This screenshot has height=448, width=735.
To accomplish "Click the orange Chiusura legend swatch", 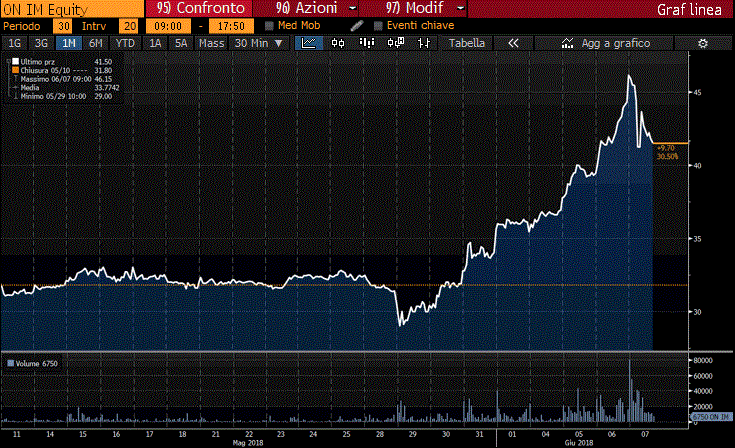I will (x=15, y=70).
